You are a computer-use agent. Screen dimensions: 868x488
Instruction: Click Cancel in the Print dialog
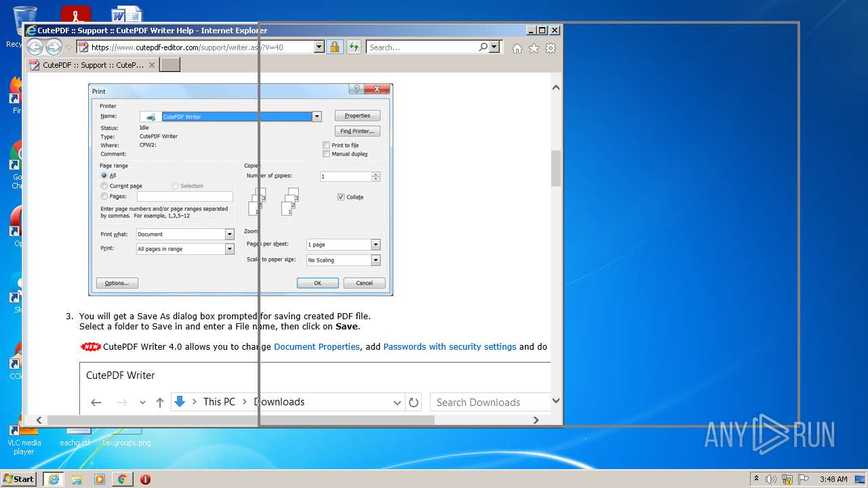point(364,283)
